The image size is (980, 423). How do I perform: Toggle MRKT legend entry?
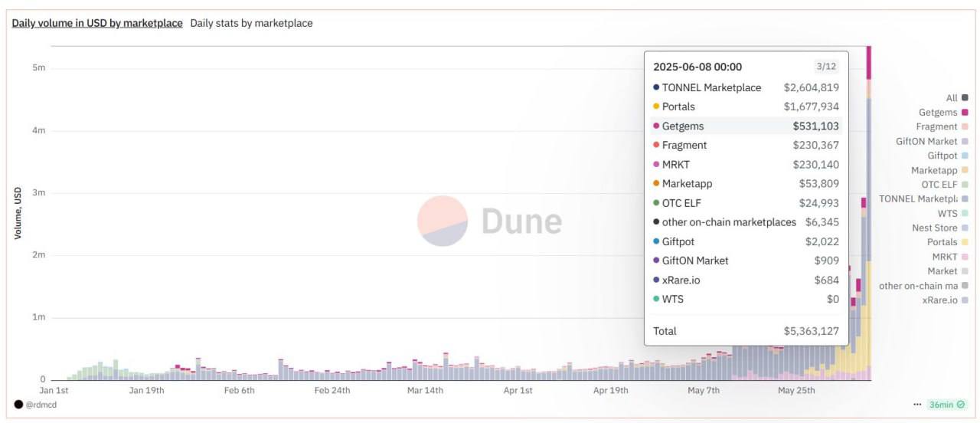pos(950,257)
